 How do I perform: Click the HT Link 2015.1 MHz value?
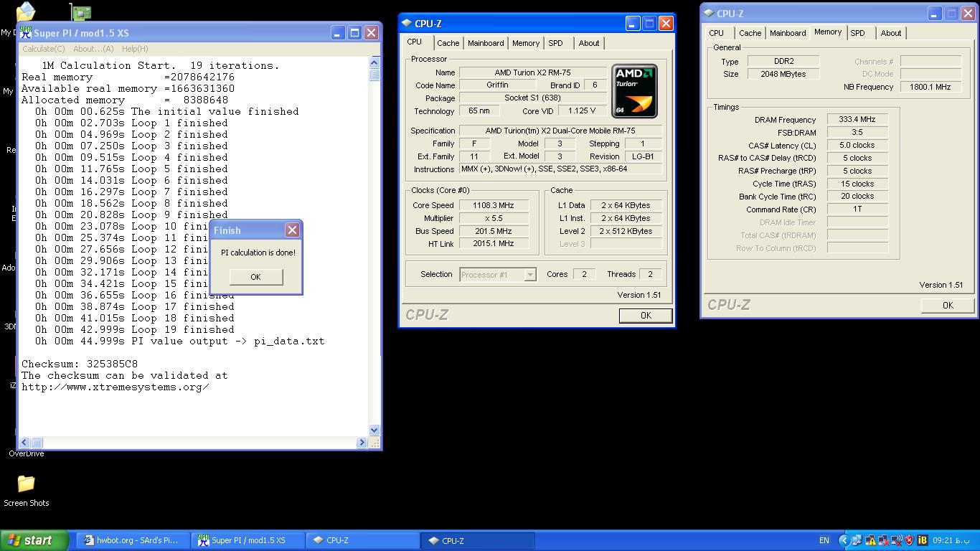pyautogui.click(x=494, y=244)
